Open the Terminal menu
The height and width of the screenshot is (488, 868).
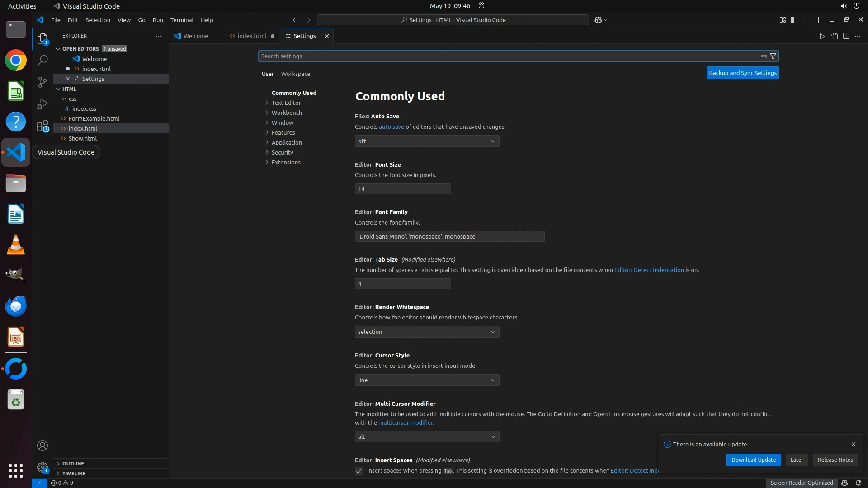click(x=181, y=20)
